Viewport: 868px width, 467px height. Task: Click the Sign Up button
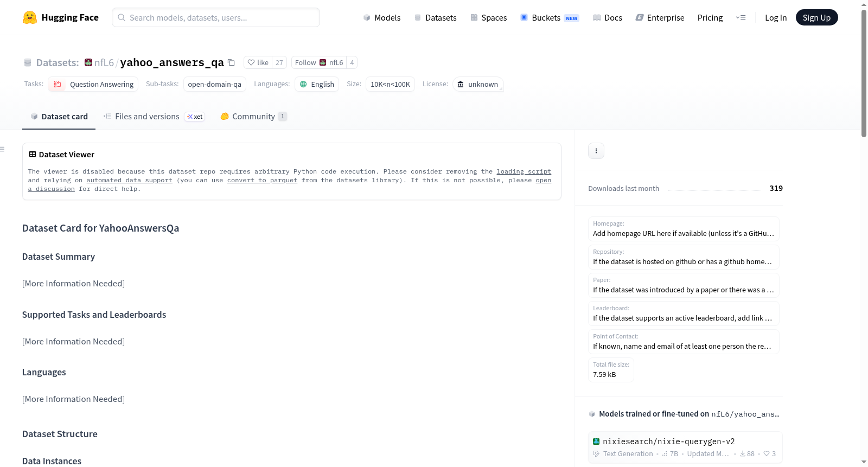[816, 17]
